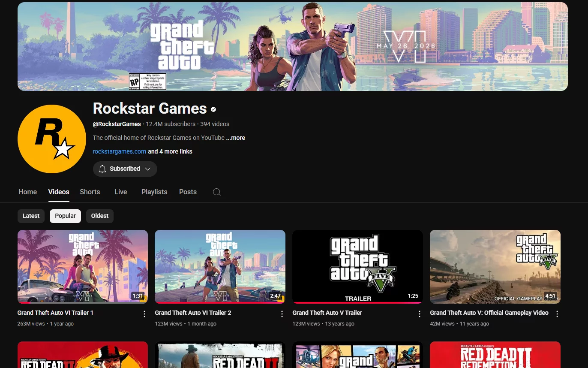Click the verified checkmark badge beside Rockstar Games
Screen dimensions: 588x368
click(213, 109)
